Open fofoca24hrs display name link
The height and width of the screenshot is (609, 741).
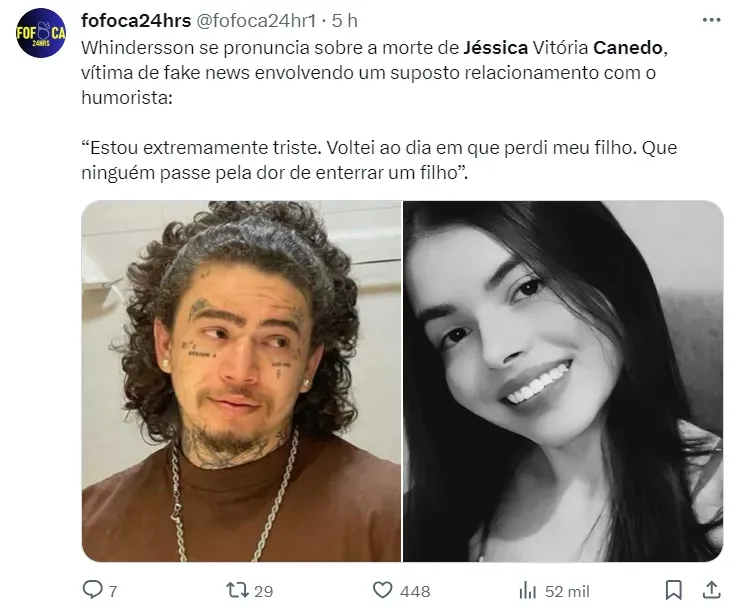[136, 21]
